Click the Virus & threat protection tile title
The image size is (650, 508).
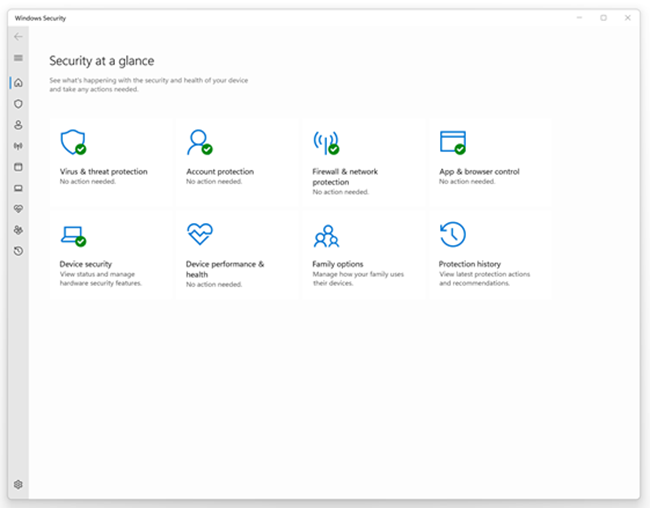coord(103,172)
